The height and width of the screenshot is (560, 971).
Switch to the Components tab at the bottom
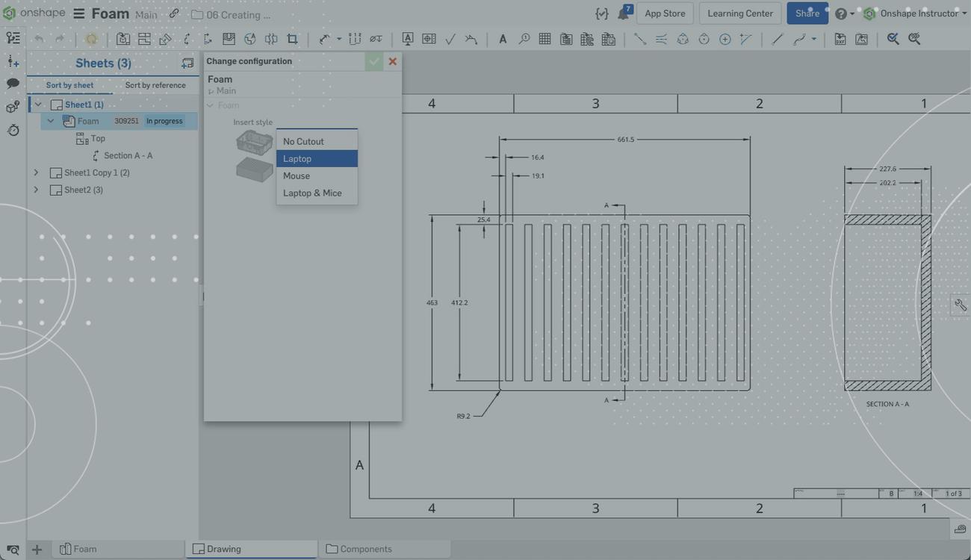[365, 548]
